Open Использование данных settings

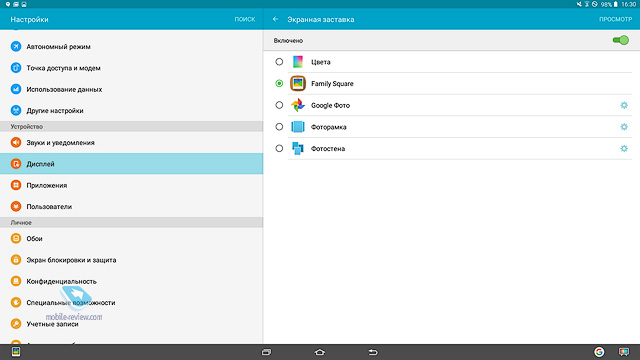pos(131,89)
